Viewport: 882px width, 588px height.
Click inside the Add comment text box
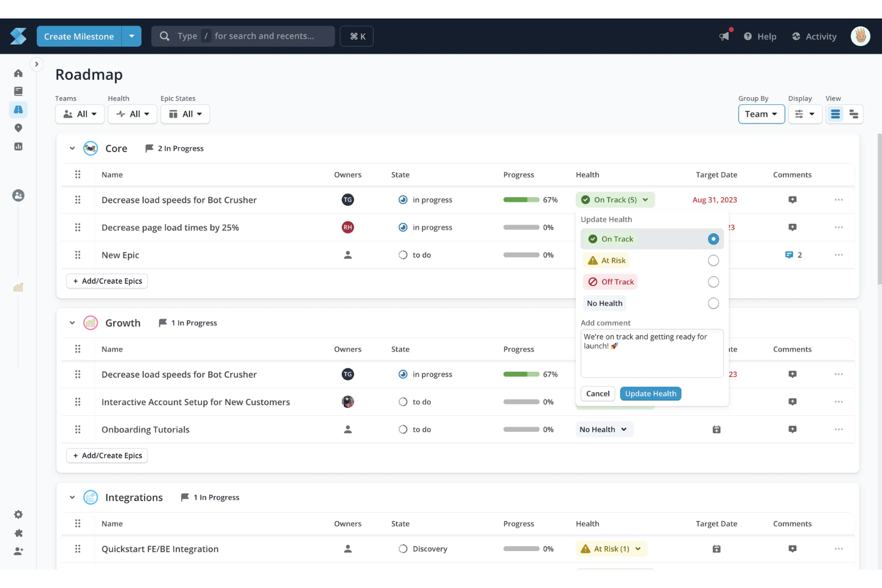[651, 353]
